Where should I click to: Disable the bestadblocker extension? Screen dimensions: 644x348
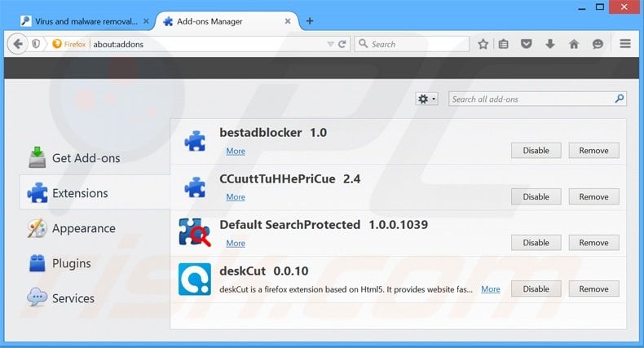(536, 151)
